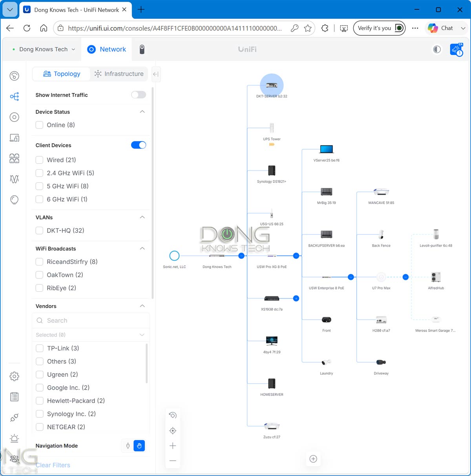Viewport: 471px width, 476px height.
Task: Open a new browser tab
Action: (x=141, y=9)
